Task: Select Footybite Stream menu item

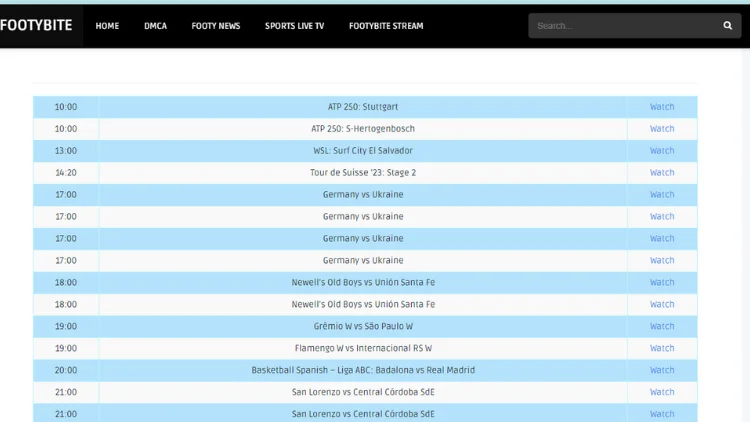Action: point(386,26)
